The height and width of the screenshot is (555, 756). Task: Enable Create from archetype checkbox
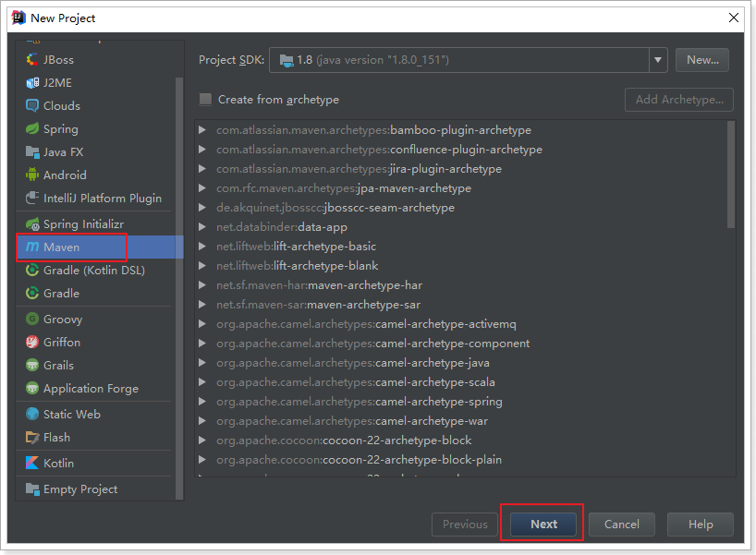(x=205, y=100)
